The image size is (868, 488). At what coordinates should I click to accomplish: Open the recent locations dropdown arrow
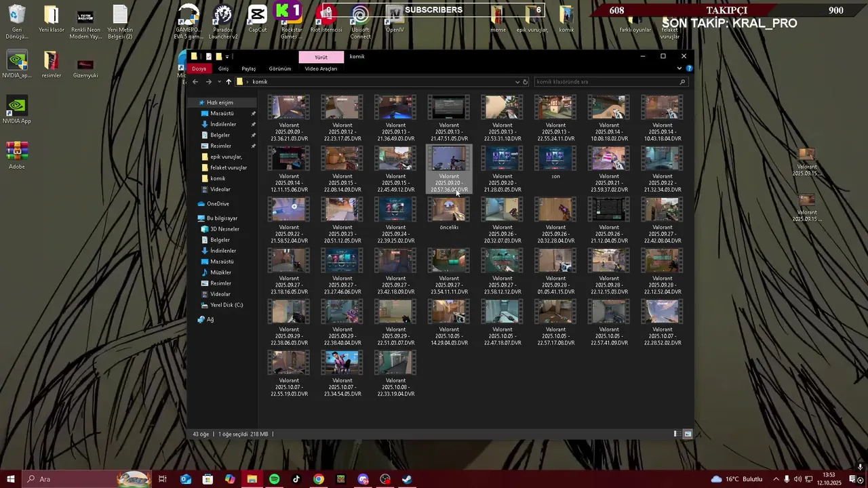(218, 82)
